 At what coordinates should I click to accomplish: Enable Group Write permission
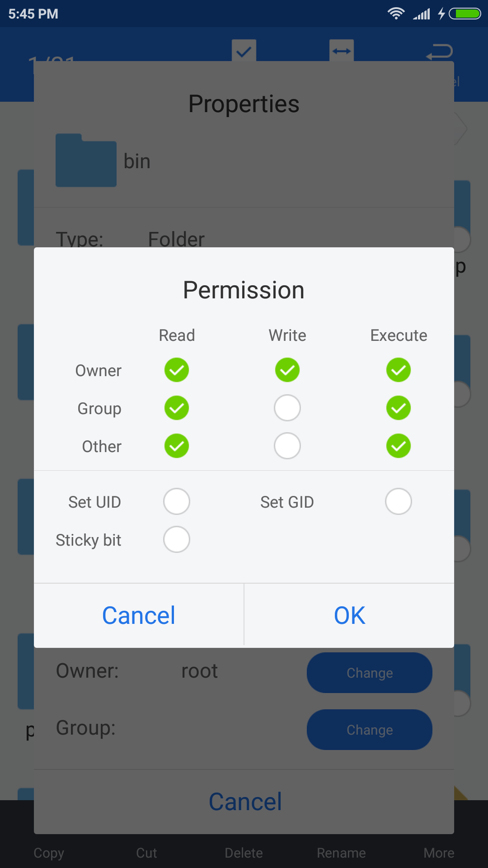point(287,408)
